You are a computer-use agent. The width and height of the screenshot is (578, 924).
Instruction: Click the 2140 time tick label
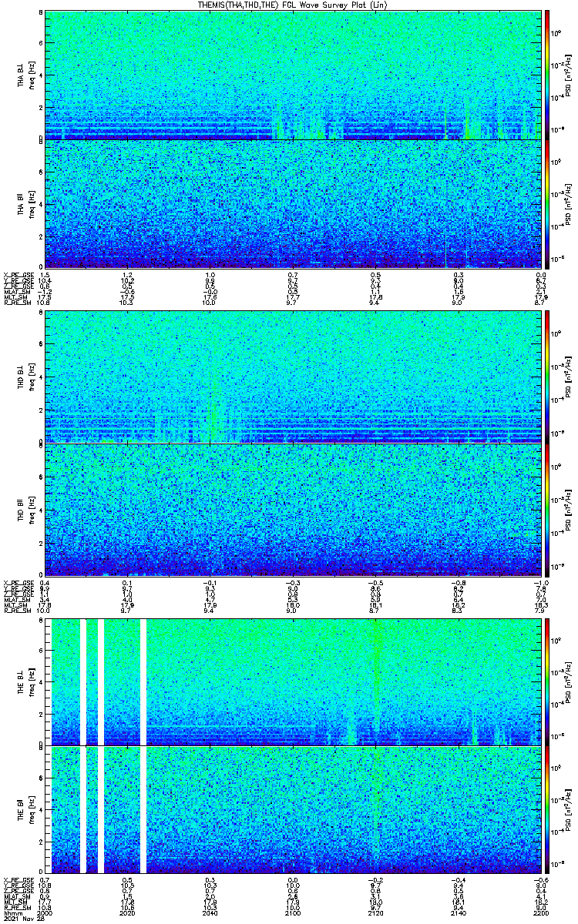457,912
